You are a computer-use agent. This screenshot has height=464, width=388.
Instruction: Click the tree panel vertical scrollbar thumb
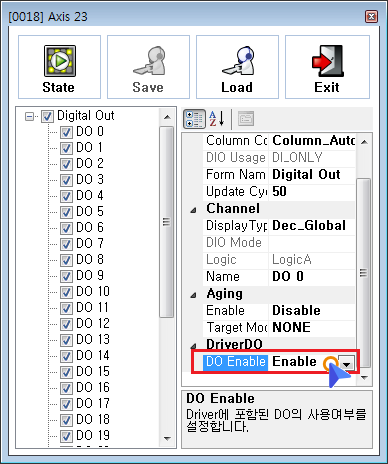pyautogui.click(x=167, y=222)
